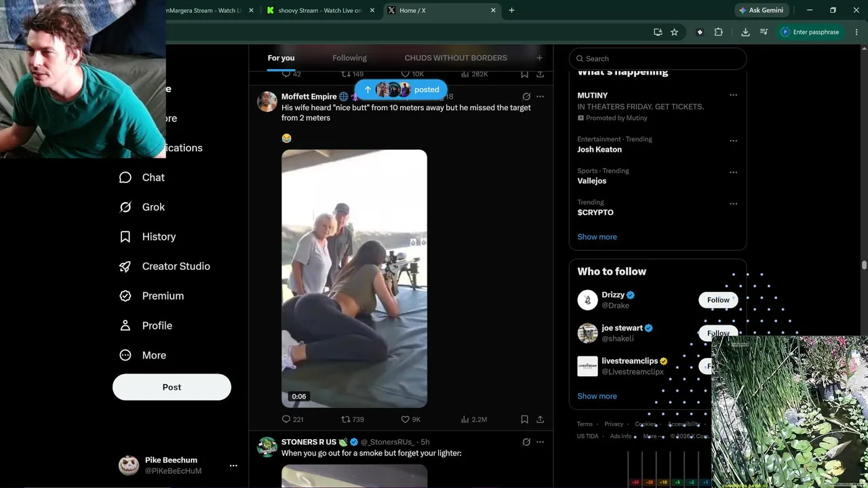
Task: Play the Moffett Empire video
Action: tap(354, 279)
